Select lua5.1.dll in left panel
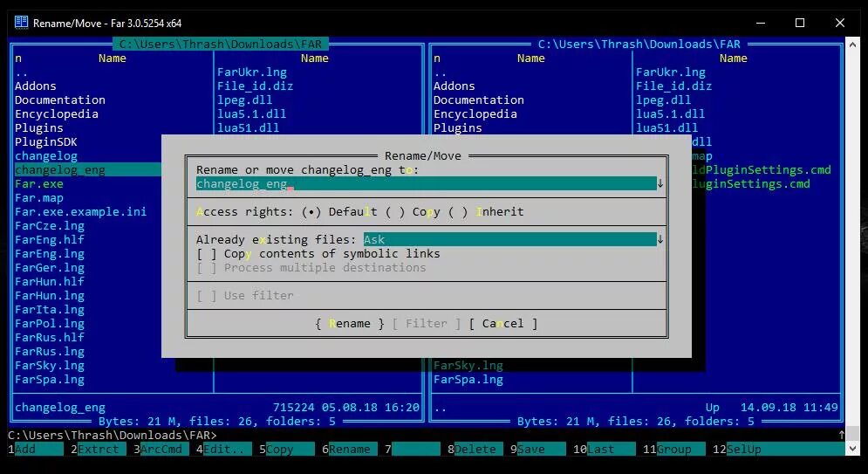Screen dimensions: 868x474 click(x=252, y=113)
